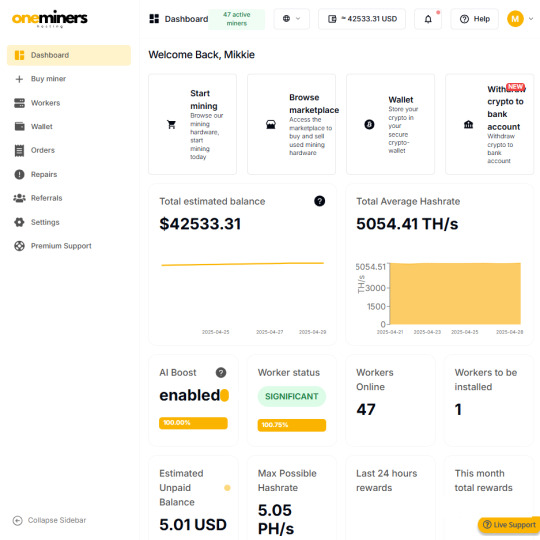The height and width of the screenshot is (540, 540).
Task: Click the wallet icon in balance button
Action: pos(332,19)
